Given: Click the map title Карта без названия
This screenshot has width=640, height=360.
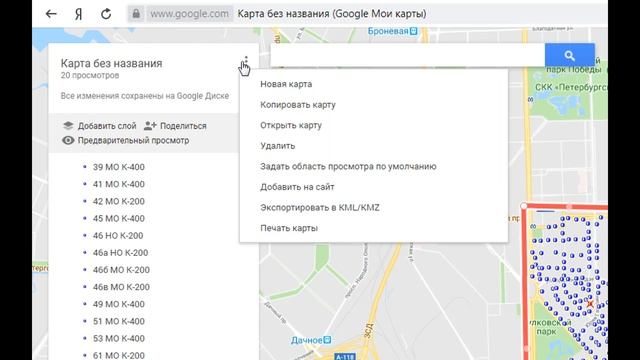Looking at the screenshot, I should click(x=111, y=63).
